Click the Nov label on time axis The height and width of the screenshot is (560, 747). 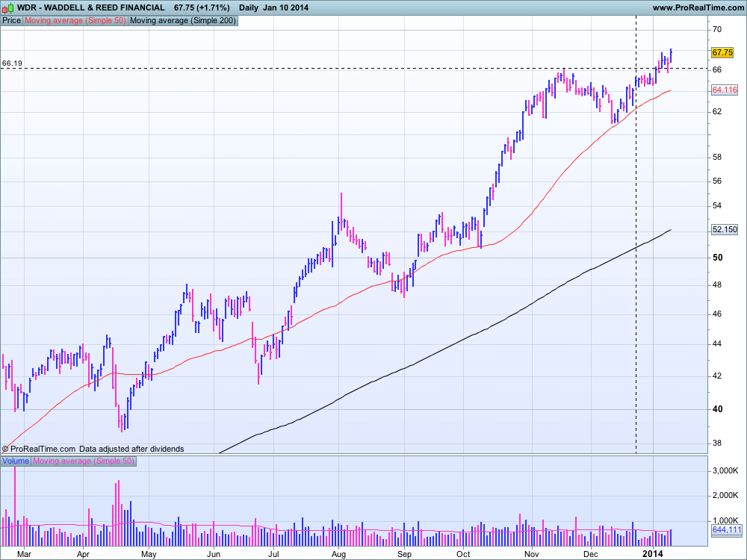(x=532, y=554)
